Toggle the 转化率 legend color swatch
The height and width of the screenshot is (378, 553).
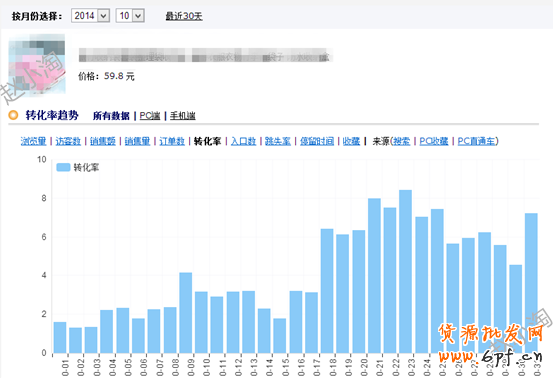(63, 167)
